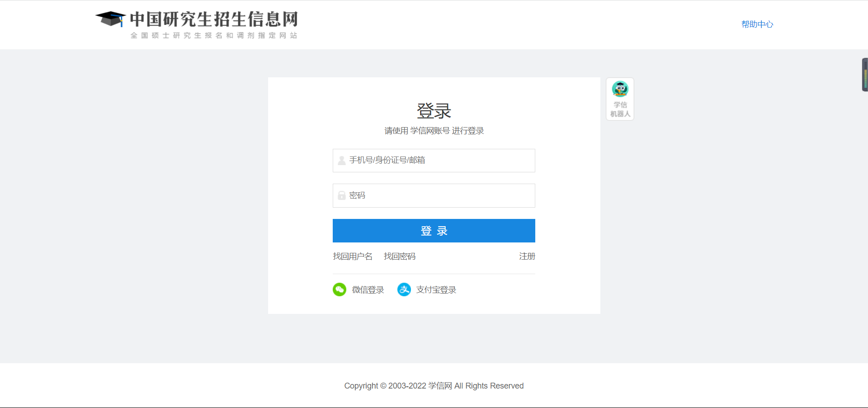Click the 学信网账号 link in the prompt
This screenshot has height=408, width=868.
[x=430, y=131]
